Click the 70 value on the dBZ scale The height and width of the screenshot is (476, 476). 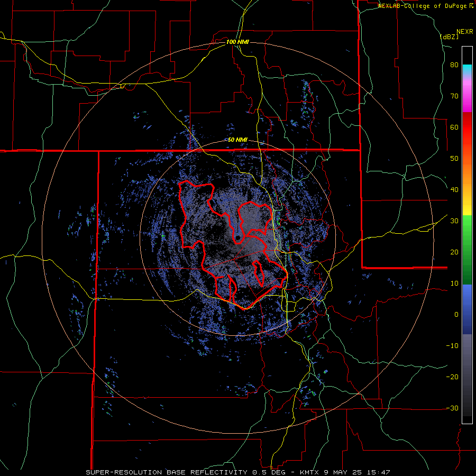454,96
